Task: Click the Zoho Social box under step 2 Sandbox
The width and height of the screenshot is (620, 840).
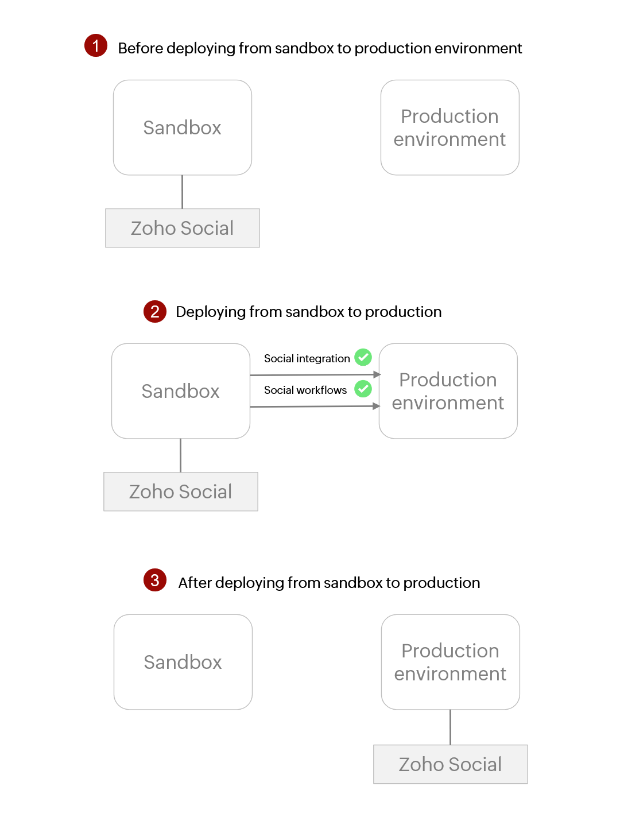Action: click(181, 491)
